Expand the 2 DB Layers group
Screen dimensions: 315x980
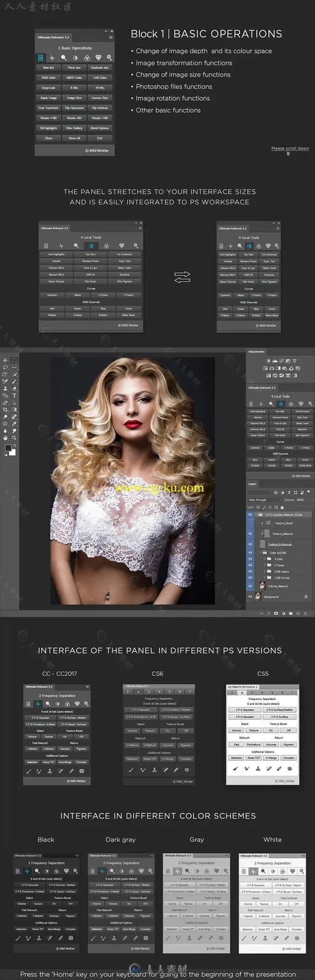point(265,571)
